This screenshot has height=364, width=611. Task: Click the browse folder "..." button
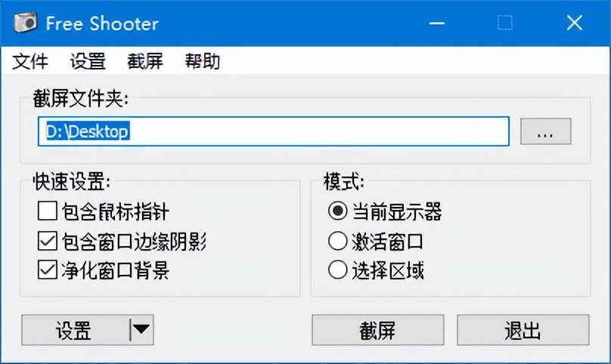pos(545,131)
